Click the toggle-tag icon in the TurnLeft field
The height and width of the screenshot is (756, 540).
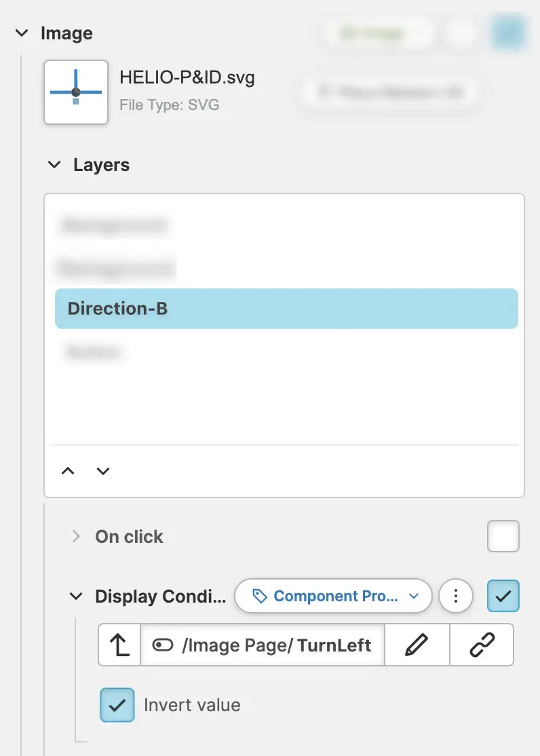[x=163, y=645]
